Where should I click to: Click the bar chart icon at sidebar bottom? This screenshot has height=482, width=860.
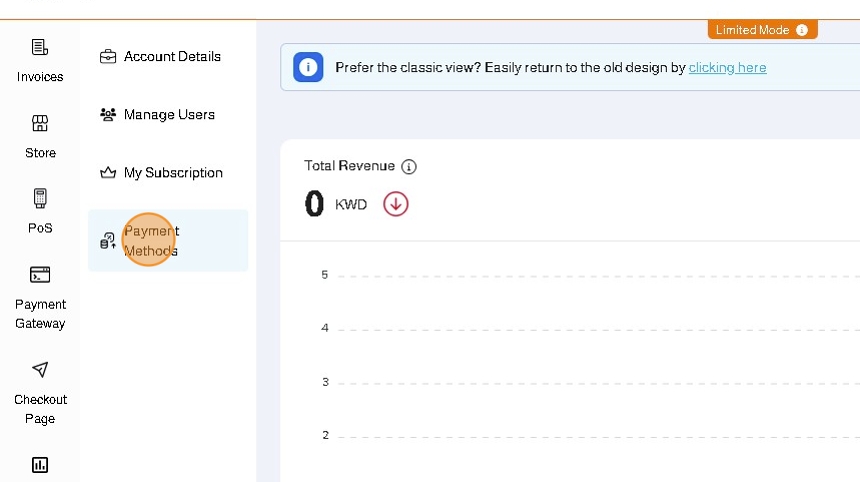(x=40, y=465)
